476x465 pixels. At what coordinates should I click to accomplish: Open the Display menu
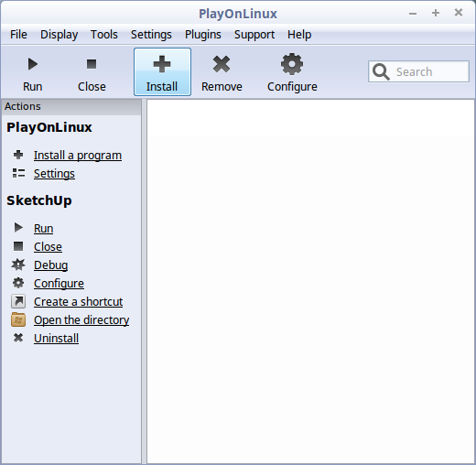(59, 35)
